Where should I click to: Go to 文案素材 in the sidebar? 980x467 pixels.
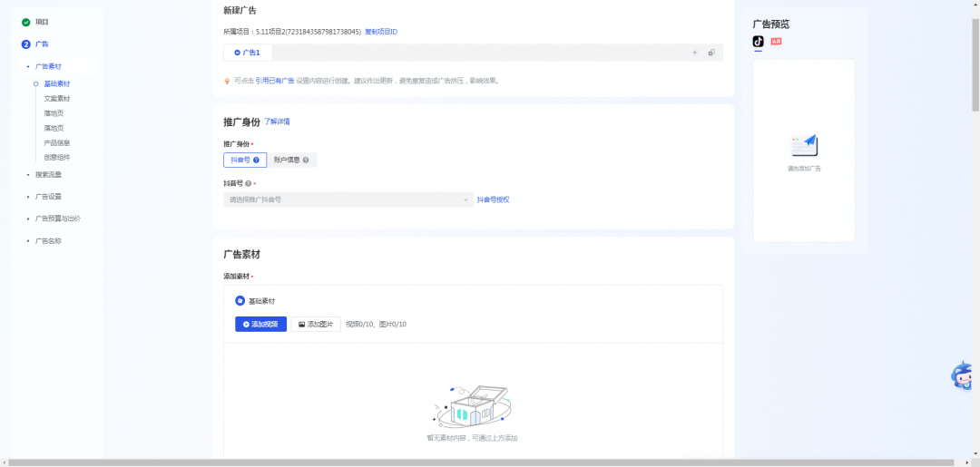(57, 99)
